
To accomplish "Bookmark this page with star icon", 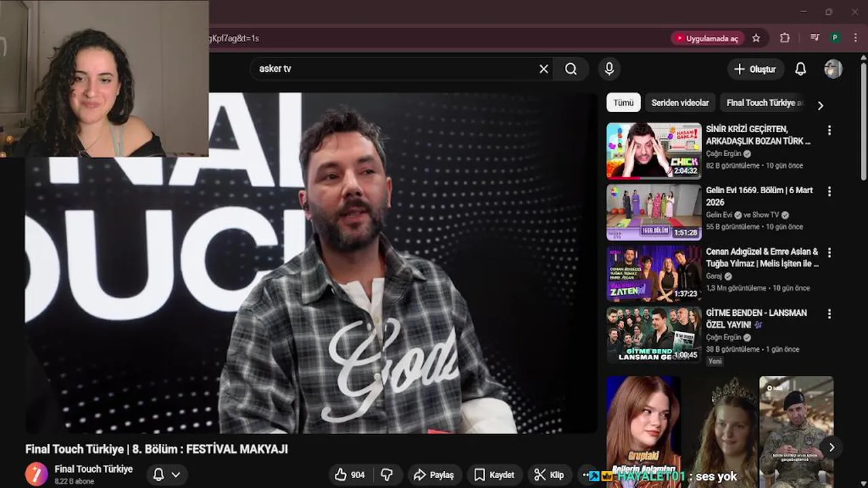I will 756,39.
